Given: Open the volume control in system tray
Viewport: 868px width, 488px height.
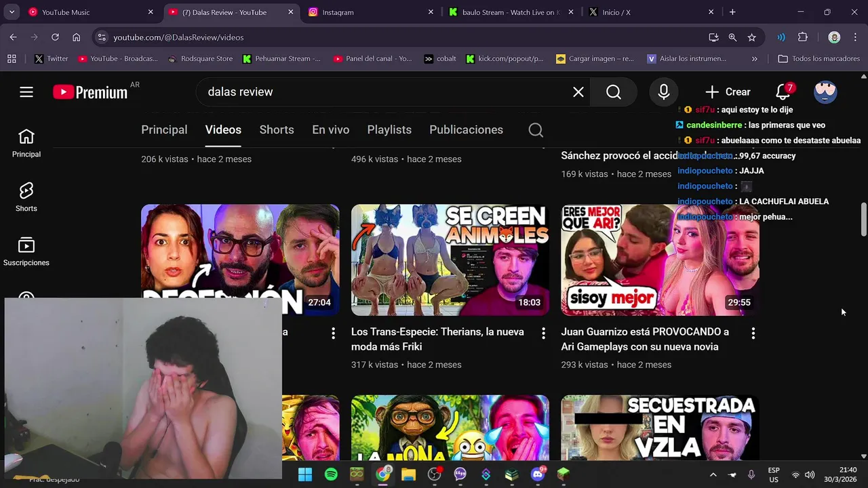Looking at the screenshot, I should coord(810,474).
